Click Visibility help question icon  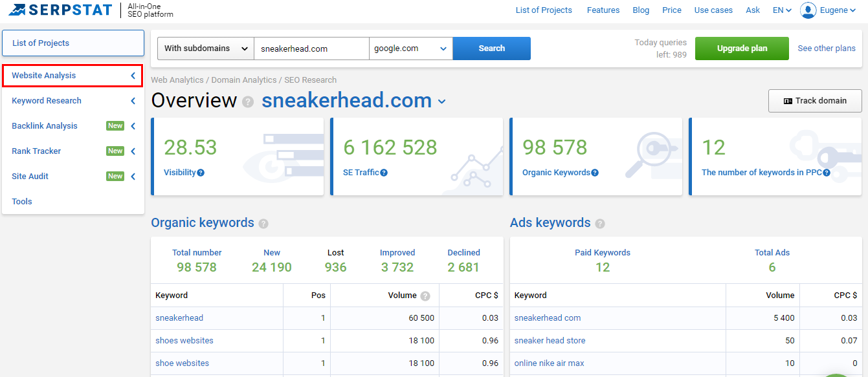tap(201, 173)
